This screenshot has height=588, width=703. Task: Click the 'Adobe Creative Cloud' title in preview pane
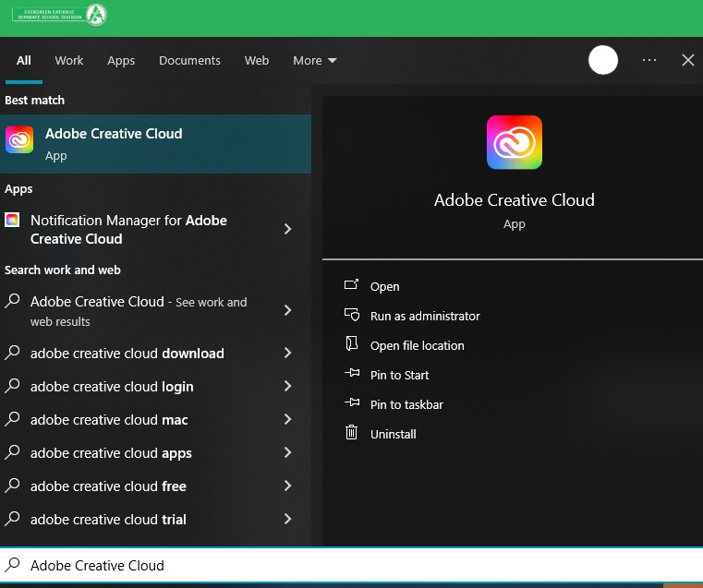point(515,199)
